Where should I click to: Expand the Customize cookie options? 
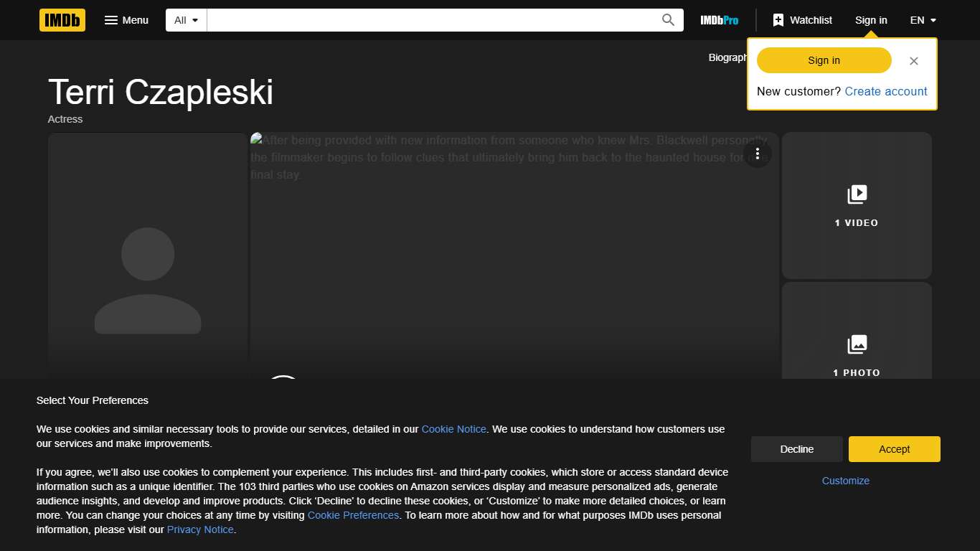pos(845,481)
